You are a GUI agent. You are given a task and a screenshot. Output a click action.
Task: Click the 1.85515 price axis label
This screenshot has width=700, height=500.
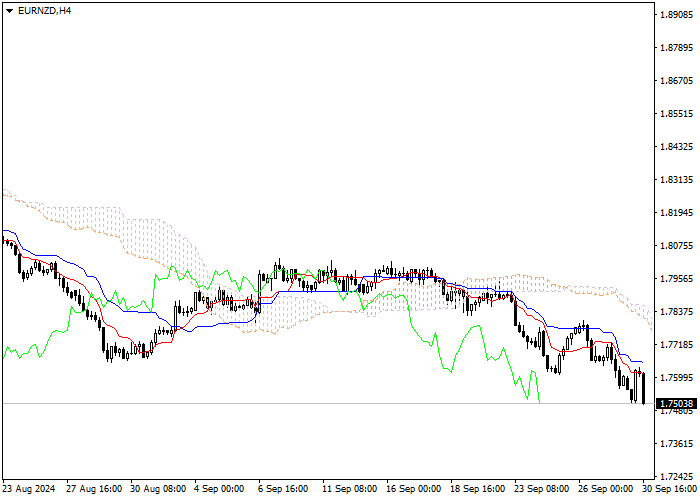point(676,114)
